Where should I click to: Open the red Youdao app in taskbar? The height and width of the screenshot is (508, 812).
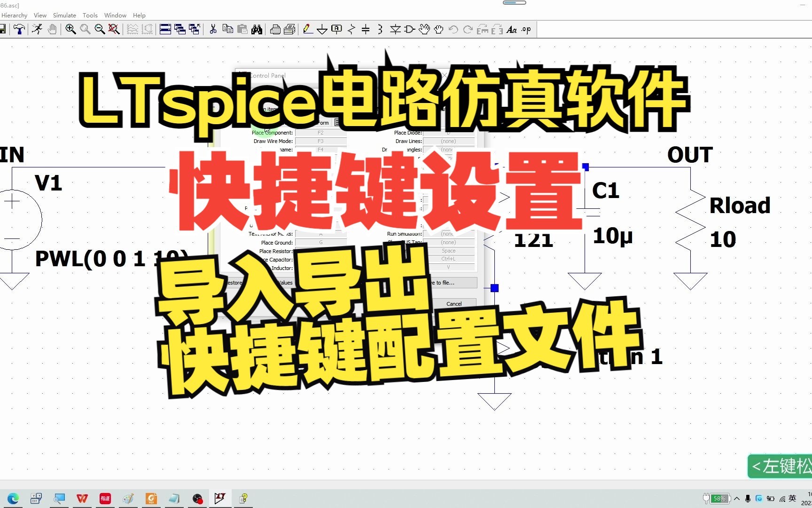(105, 499)
